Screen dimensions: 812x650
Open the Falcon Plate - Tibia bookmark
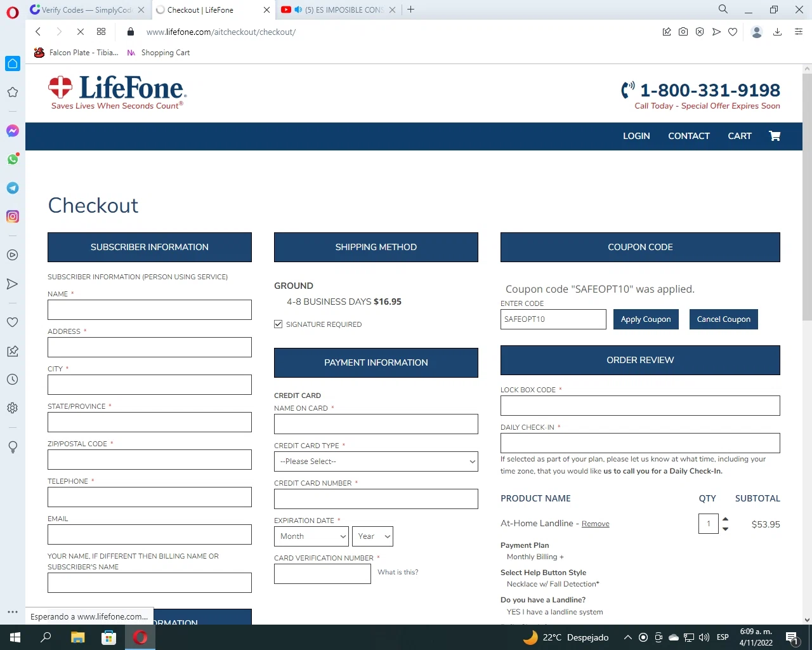76,53
